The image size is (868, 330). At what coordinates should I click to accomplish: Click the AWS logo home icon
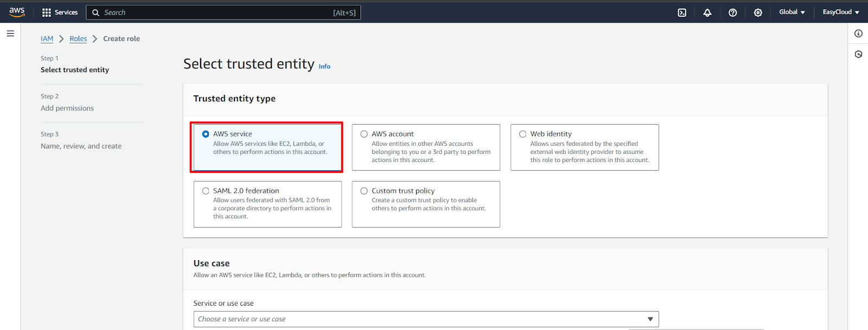[x=17, y=12]
